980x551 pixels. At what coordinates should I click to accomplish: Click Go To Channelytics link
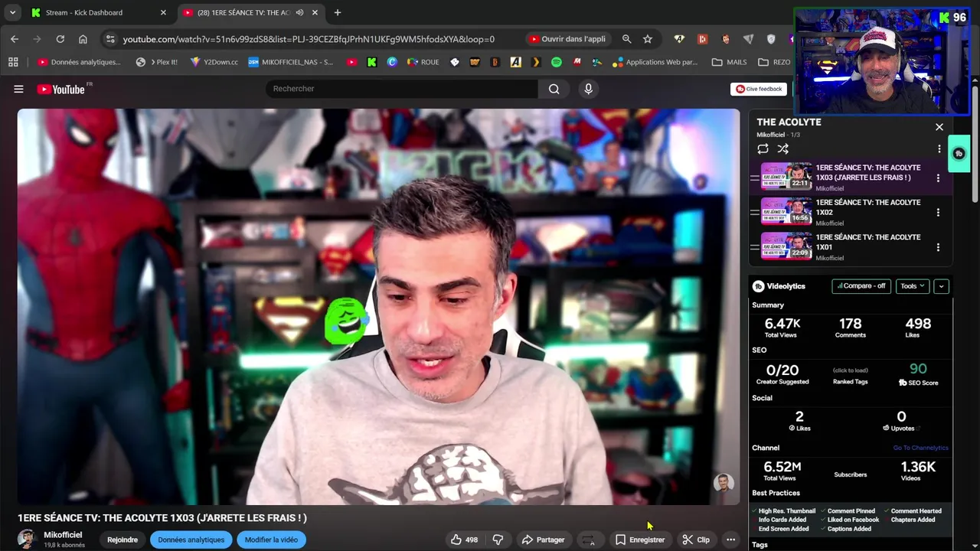(920, 448)
